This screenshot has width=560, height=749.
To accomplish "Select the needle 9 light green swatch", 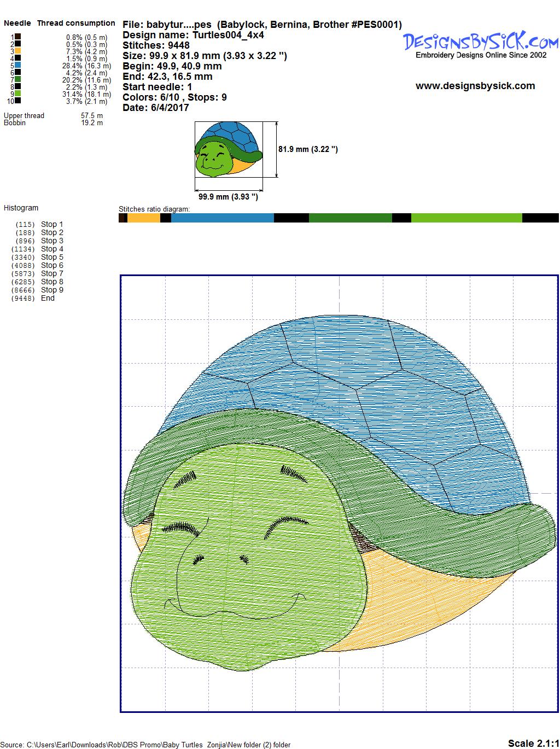I will (x=18, y=93).
